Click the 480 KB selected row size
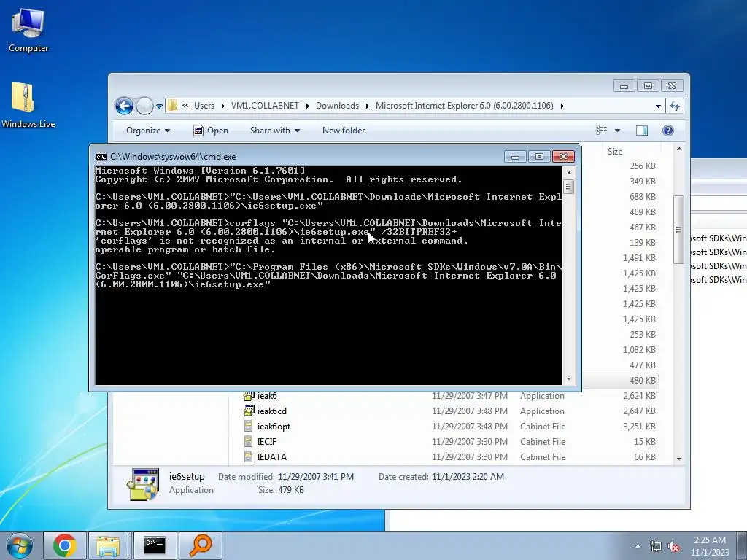This screenshot has height=560, width=747. pyautogui.click(x=642, y=381)
